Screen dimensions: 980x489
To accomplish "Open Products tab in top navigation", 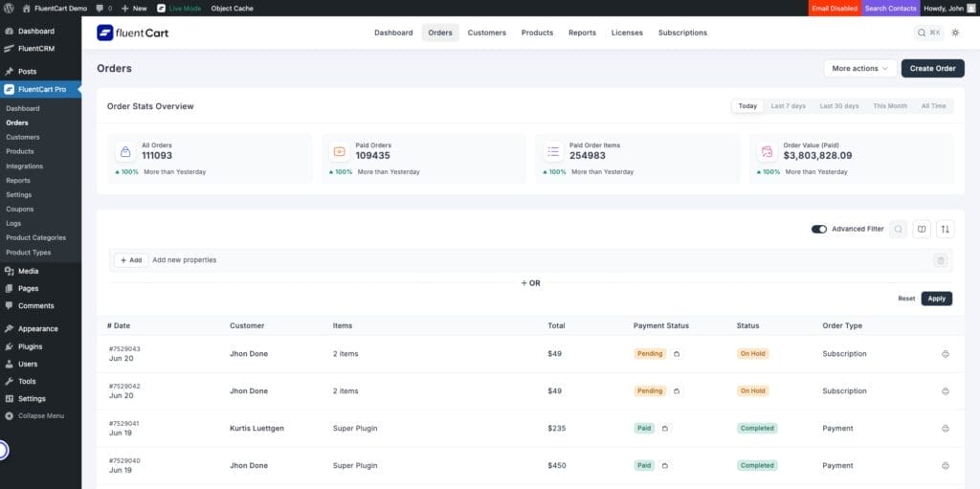I will (537, 33).
